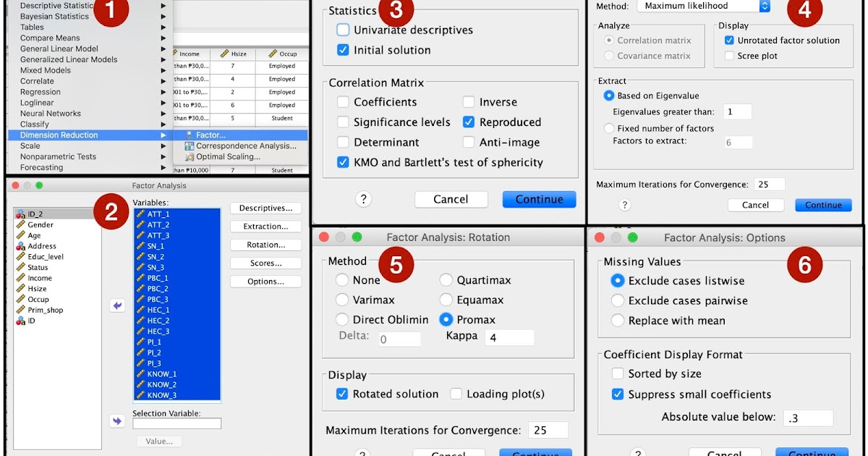Screen dimensions: 868x456
Task: Click Continue in the Rotation dialog
Action: [x=535, y=452]
